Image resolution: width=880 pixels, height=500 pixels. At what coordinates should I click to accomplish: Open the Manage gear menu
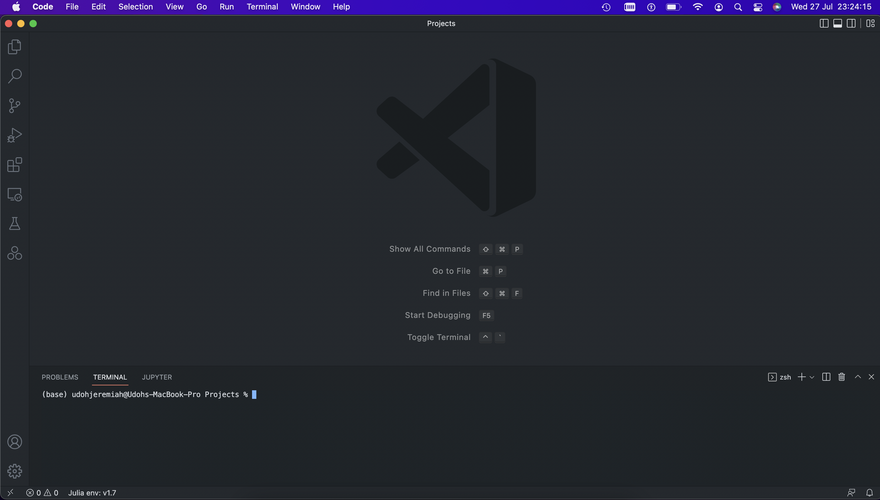coord(14,470)
